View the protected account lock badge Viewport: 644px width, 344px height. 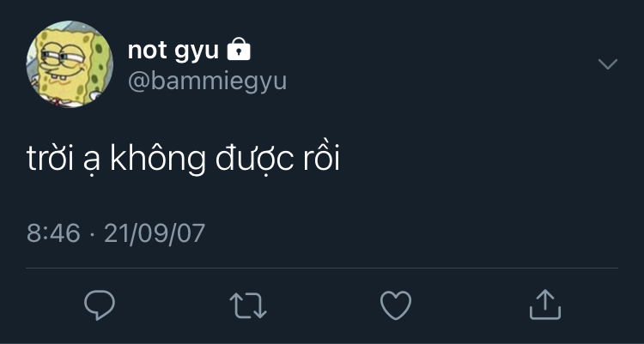click(239, 49)
